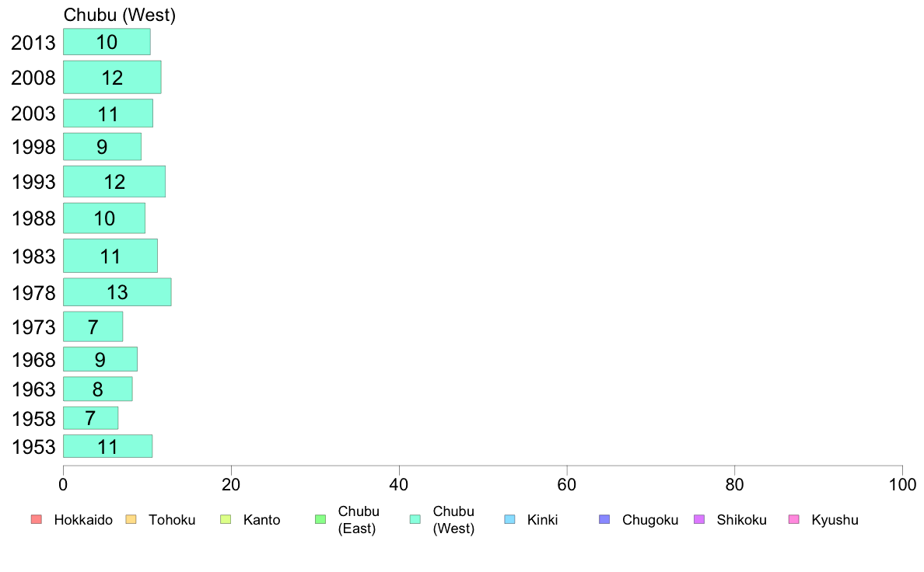Select the 1963 bar showing 8
This screenshot has width=924, height=572.
98,389
